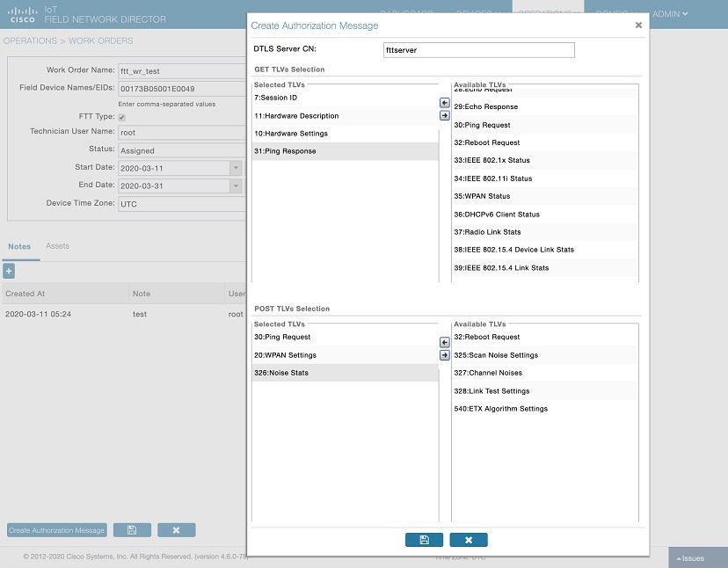728x568 pixels.
Task: Click the Create Authorization Message button
Action: click(x=56, y=529)
